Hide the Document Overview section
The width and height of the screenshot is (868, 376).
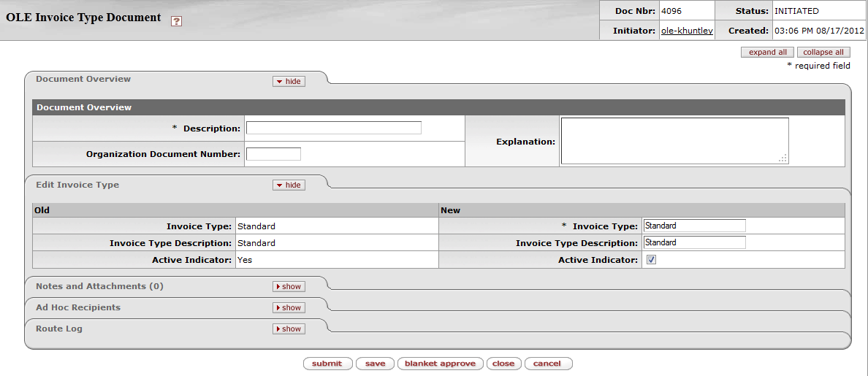click(x=289, y=81)
